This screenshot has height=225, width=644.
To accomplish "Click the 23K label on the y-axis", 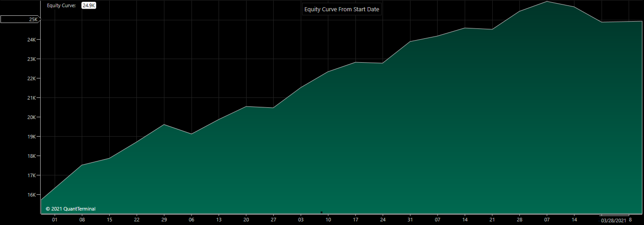I will pyautogui.click(x=32, y=59).
